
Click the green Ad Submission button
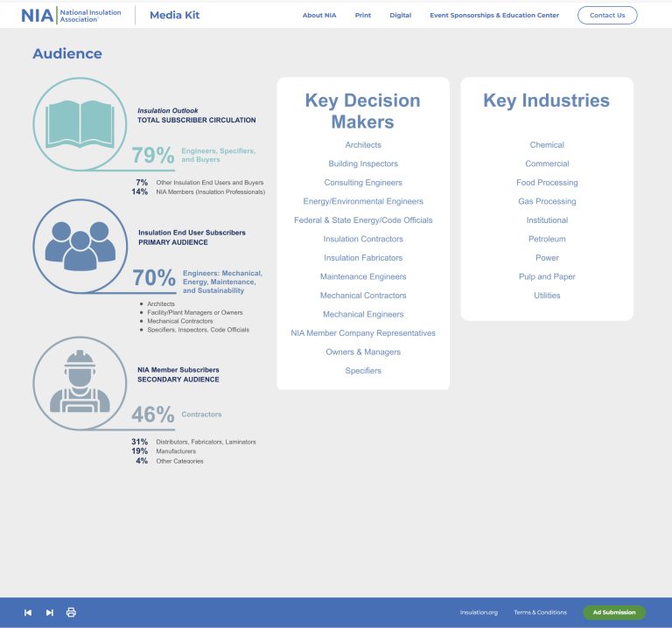pos(613,612)
